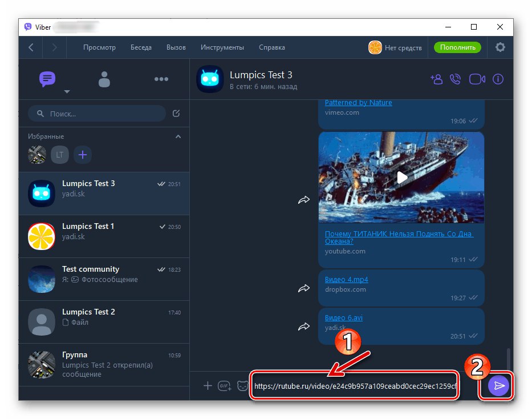Click the Пополнить button
This screenshot has height=419, width=532.
(457, 47)
